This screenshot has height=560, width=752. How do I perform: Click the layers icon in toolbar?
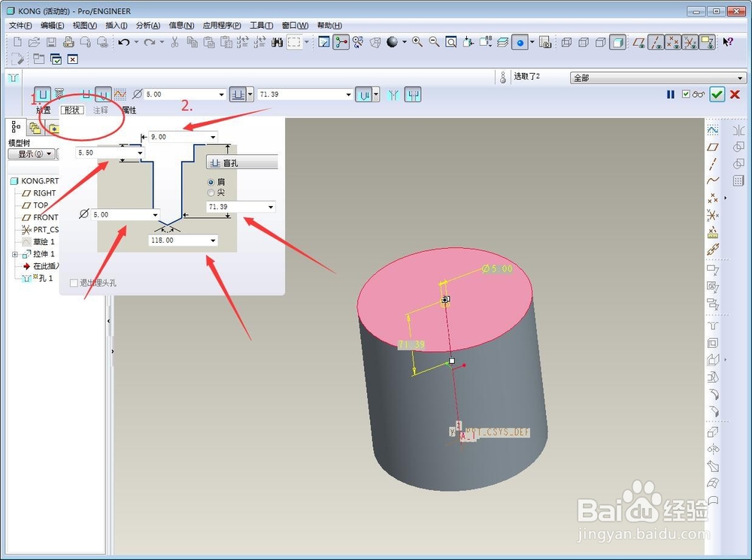click(502, 42)
